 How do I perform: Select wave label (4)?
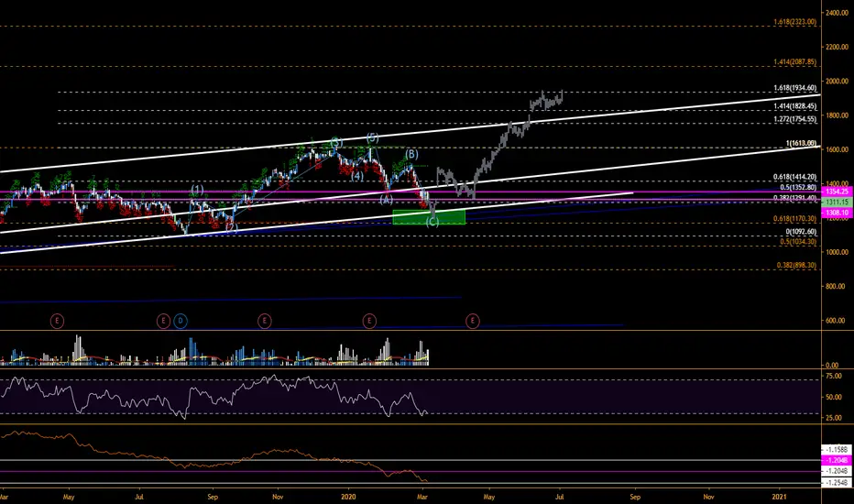[356, 176]
